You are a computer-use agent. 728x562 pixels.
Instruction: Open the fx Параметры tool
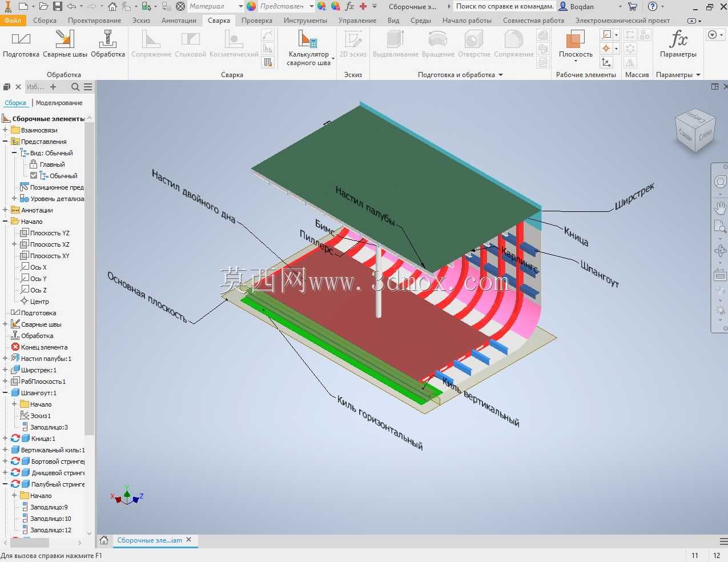point(678,44)
